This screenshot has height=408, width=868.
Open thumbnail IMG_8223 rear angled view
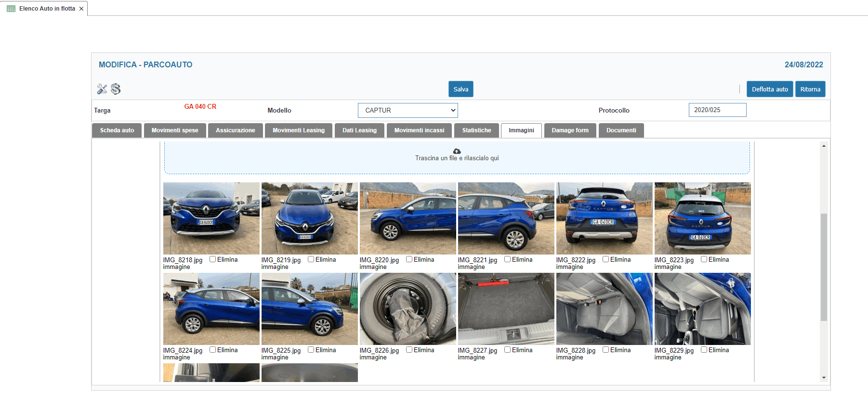[x=703, y=218]
